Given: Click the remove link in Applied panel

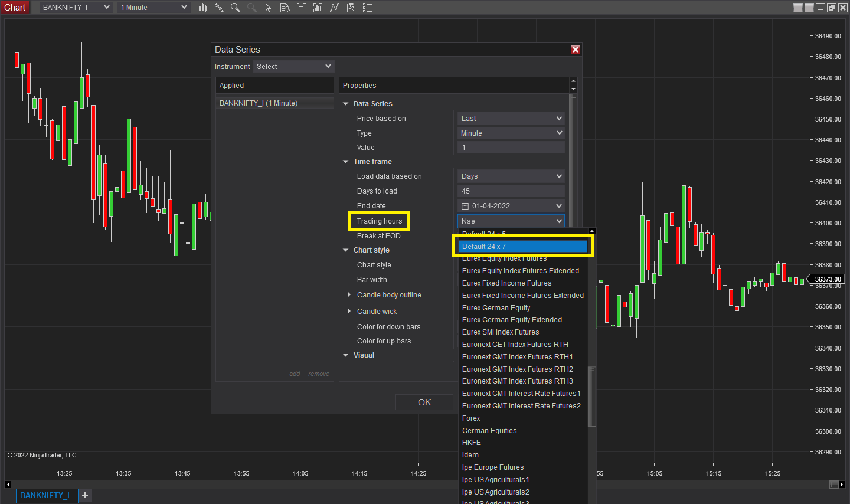Looking at the screenshot, I should [319, 374].
